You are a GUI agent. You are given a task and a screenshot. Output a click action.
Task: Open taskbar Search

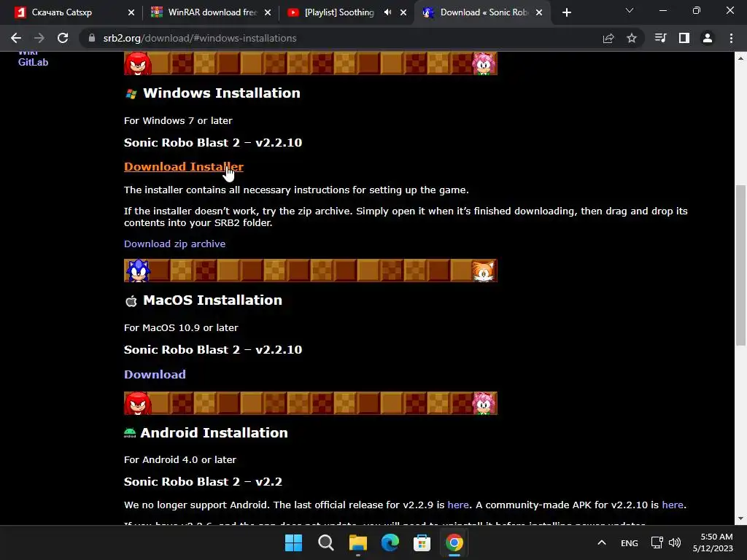pos(326,542)
